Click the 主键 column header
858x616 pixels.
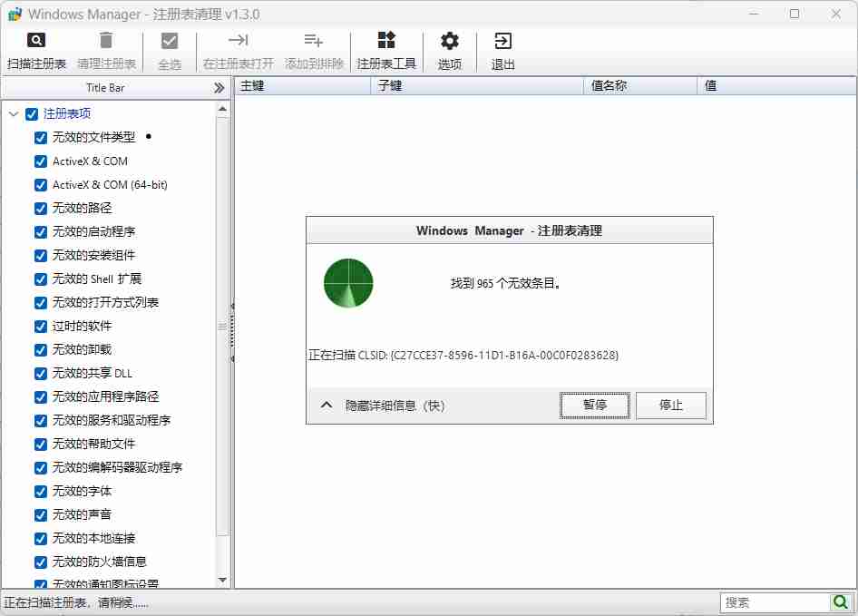click(302, 86)
